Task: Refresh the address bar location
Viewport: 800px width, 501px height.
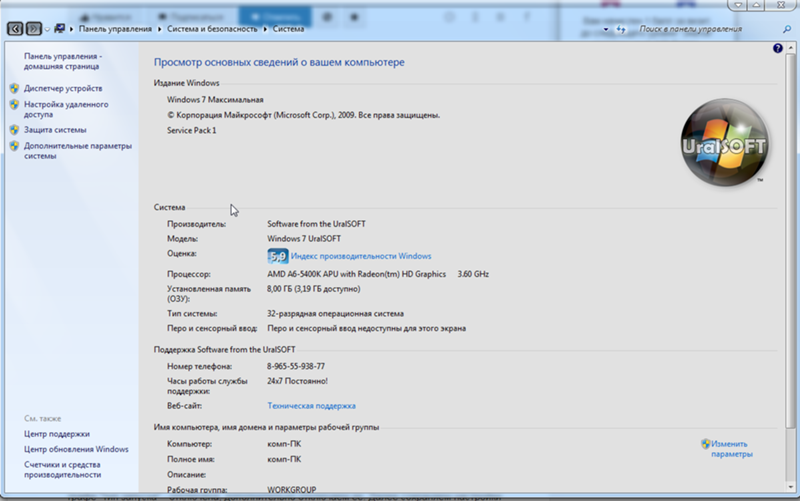Action: point(621,30)
